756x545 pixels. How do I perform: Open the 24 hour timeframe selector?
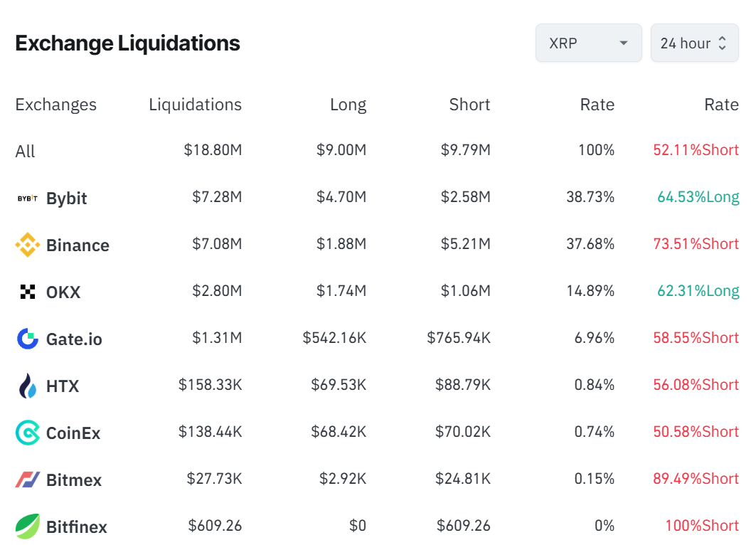(694, 43)
